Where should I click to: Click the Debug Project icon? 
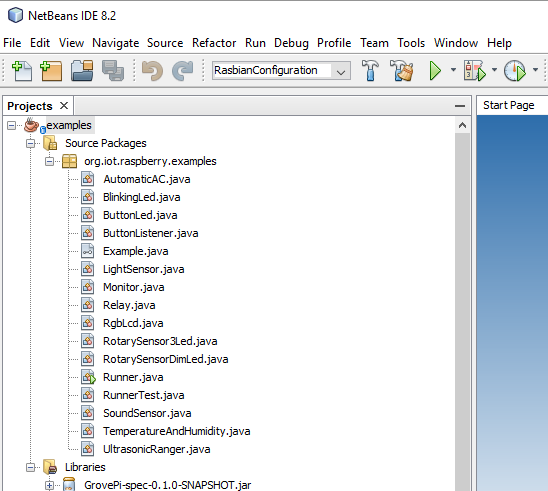coord(475,71)
